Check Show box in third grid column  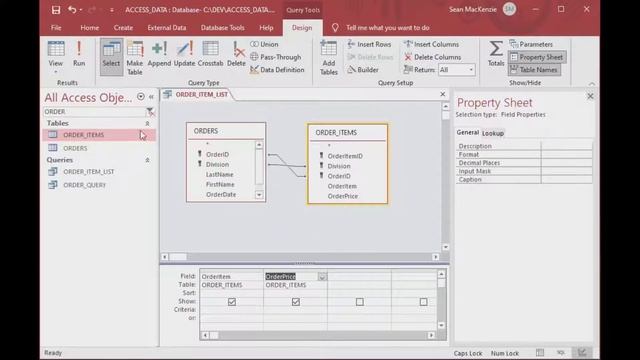pyautogui.click(x=360, y=302)
